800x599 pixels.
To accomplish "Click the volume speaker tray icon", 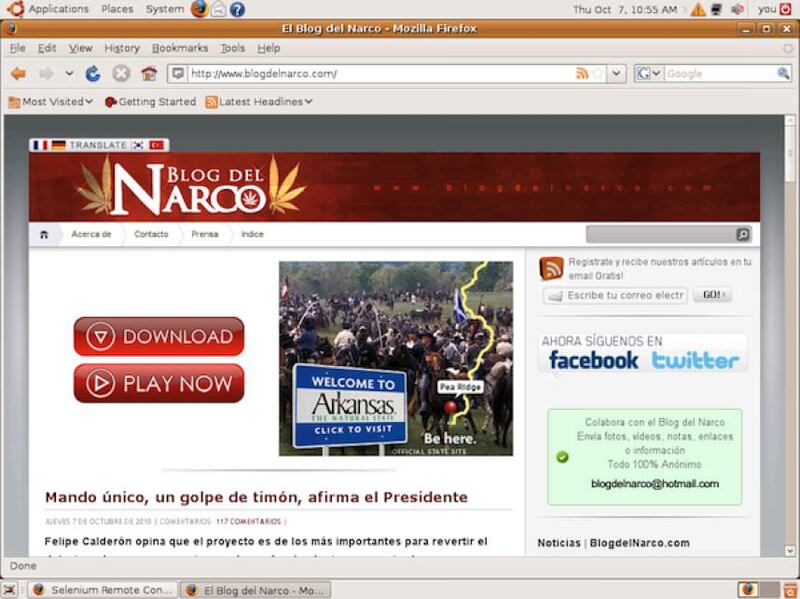I will tap(737, 9).
